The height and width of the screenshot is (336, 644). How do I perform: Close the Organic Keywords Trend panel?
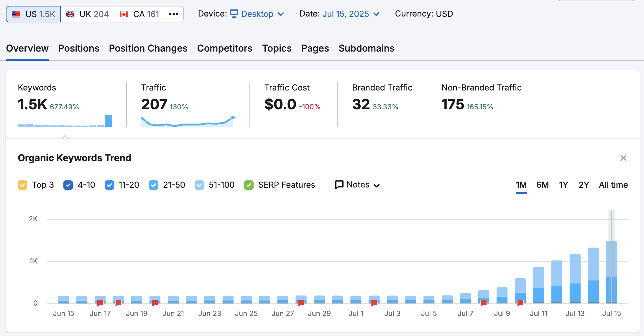click(623, 158)
